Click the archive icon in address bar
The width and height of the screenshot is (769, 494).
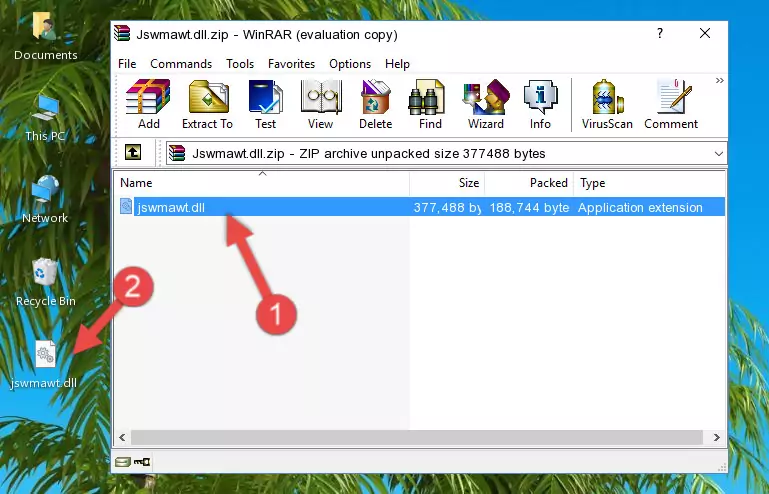coord(177,154)
